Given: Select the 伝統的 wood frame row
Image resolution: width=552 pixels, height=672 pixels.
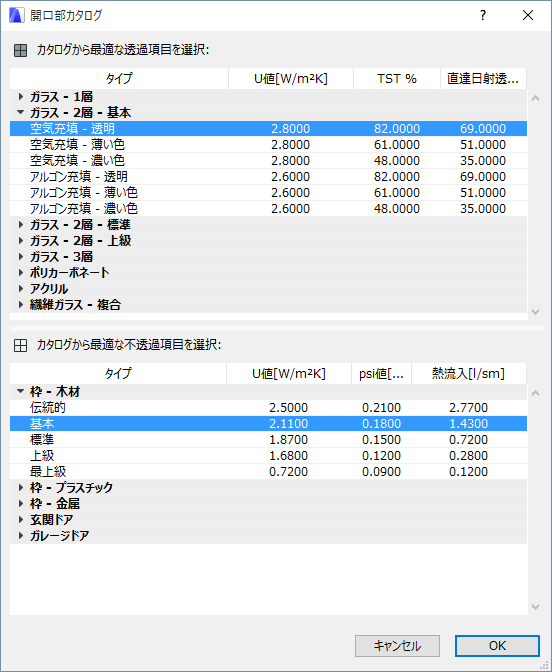Looking at the screenshot, I should [x=268, y=408].
